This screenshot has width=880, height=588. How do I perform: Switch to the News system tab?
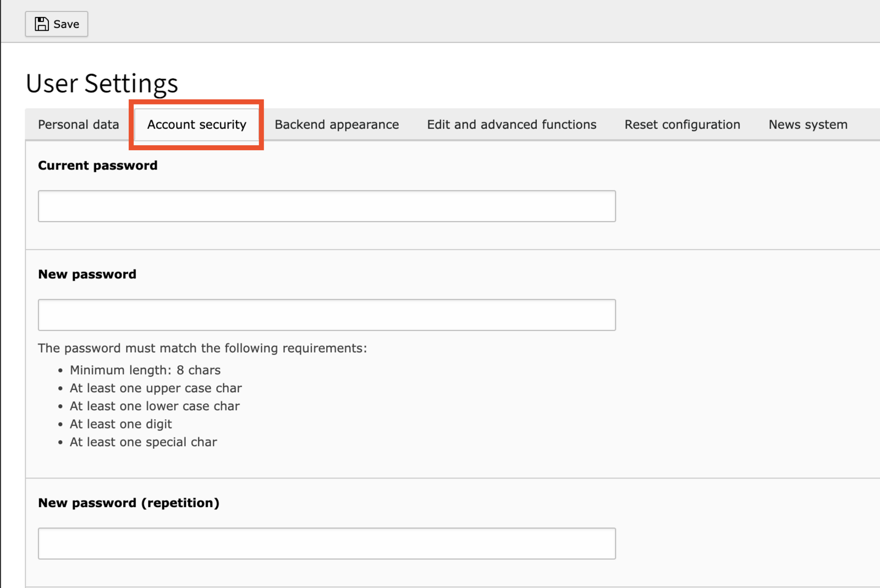click(x=807, y=125)
